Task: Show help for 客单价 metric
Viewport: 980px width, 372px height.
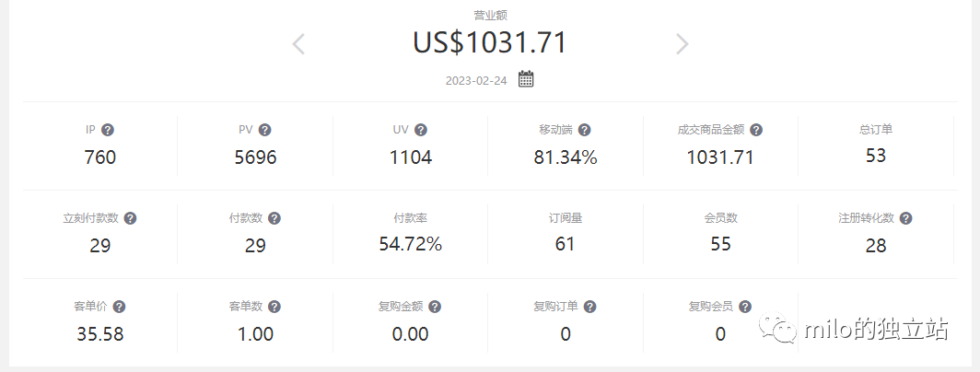Action: tap(119, 307)
